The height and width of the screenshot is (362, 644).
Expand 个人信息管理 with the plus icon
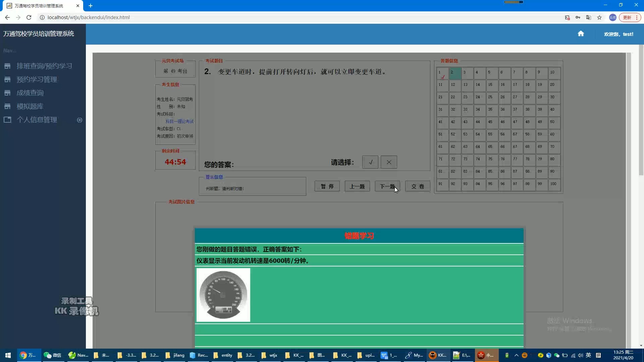[79, 120]
